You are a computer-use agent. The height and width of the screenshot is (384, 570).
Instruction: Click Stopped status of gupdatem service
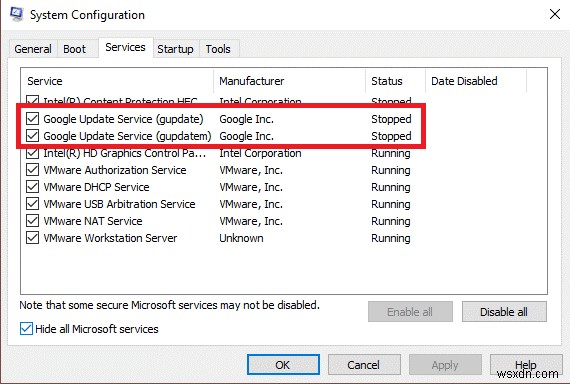pos(391,136)
